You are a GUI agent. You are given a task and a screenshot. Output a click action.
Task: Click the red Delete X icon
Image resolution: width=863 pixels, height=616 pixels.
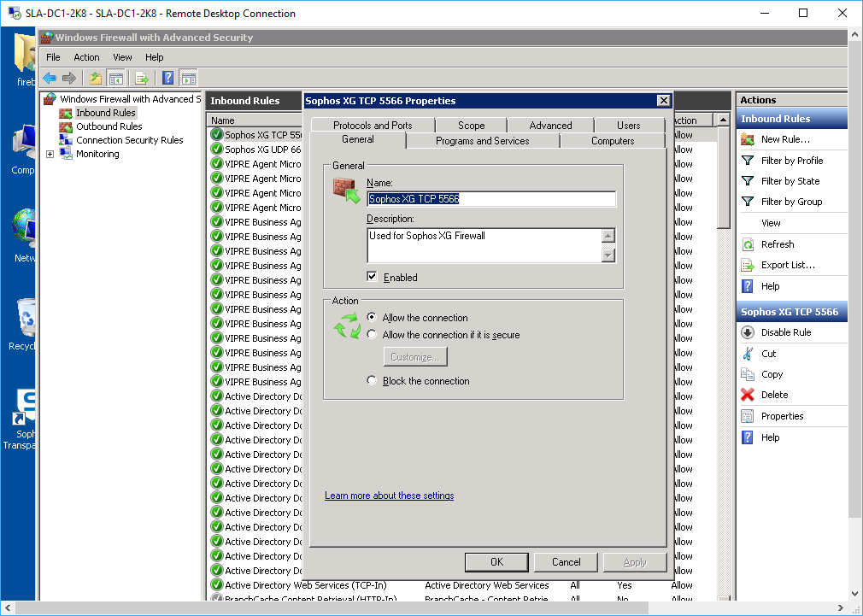coord(748,395)
